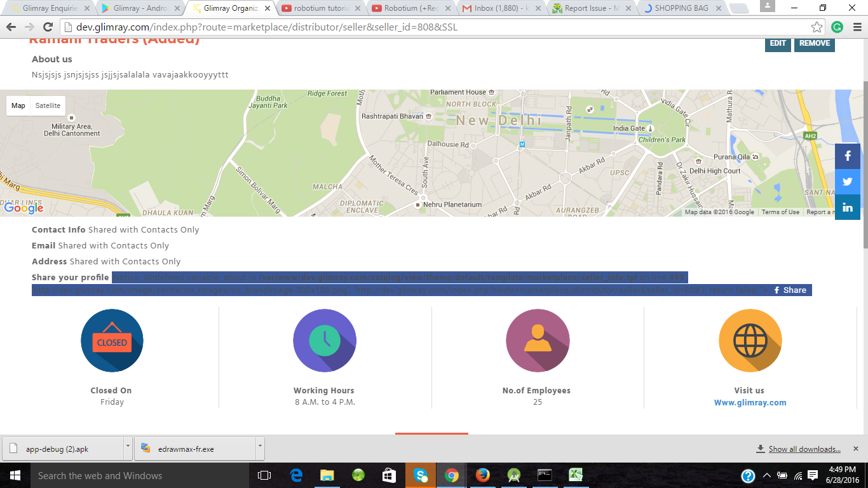Click the page vertical scrollbar
868x488 pixels.
click(x=864, y=165)
